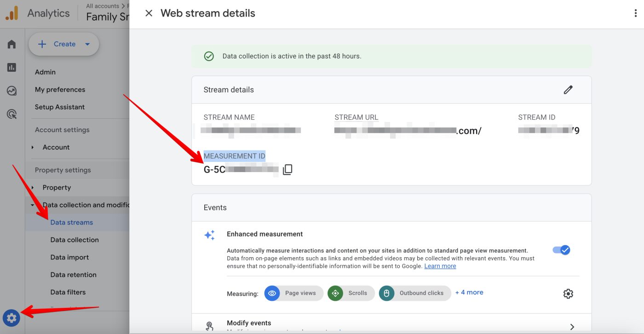Open Enhanced measurement settings gear
This screenshot has width=644, height=334.
[x=568, y=293]
